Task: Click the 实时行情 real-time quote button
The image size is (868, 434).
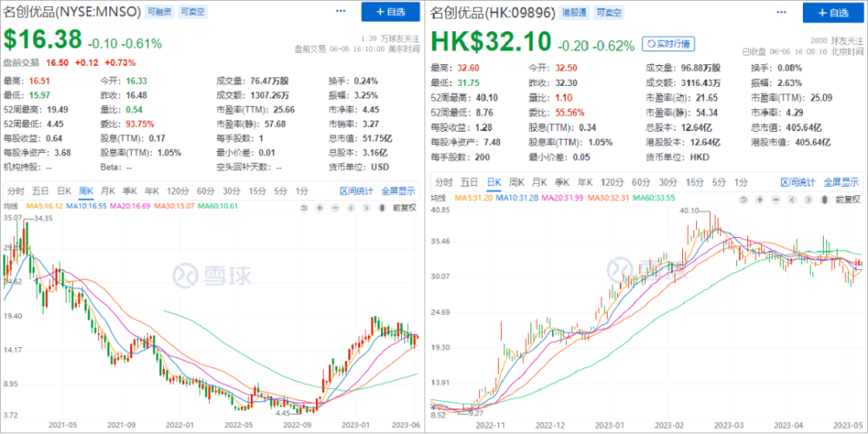Action: (668, 43)
